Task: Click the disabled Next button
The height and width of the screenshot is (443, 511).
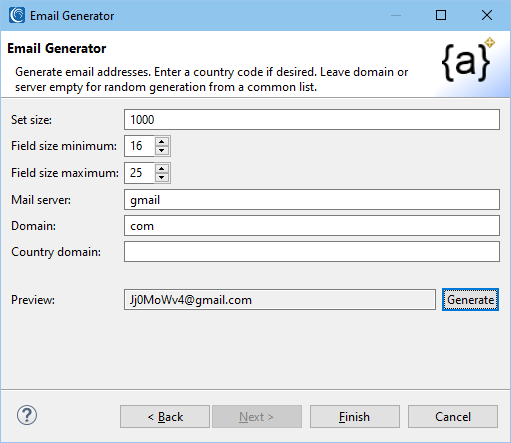Action: click(x=257, y=417)
